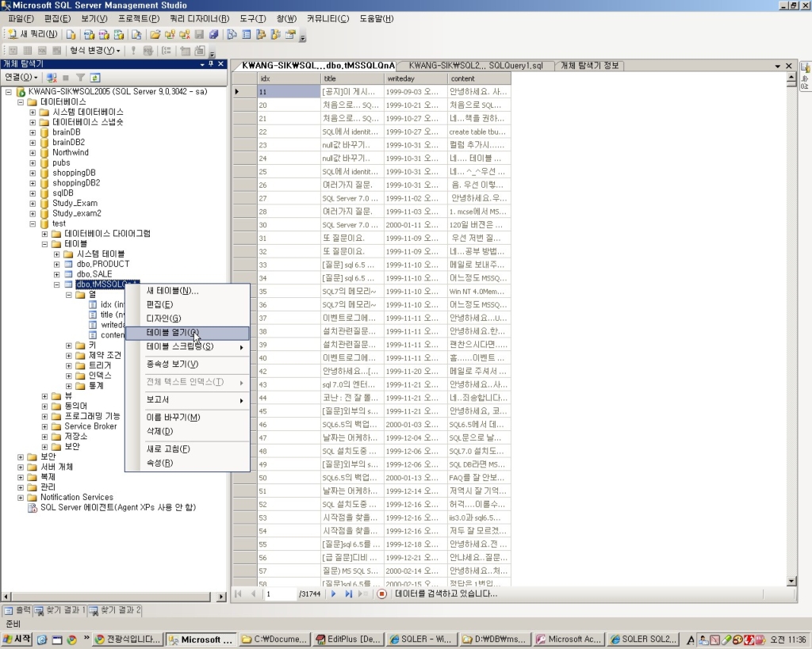Open the File (파일) menu
The height and width of the screenshot is (649, 812).
(x=21, y=19)
